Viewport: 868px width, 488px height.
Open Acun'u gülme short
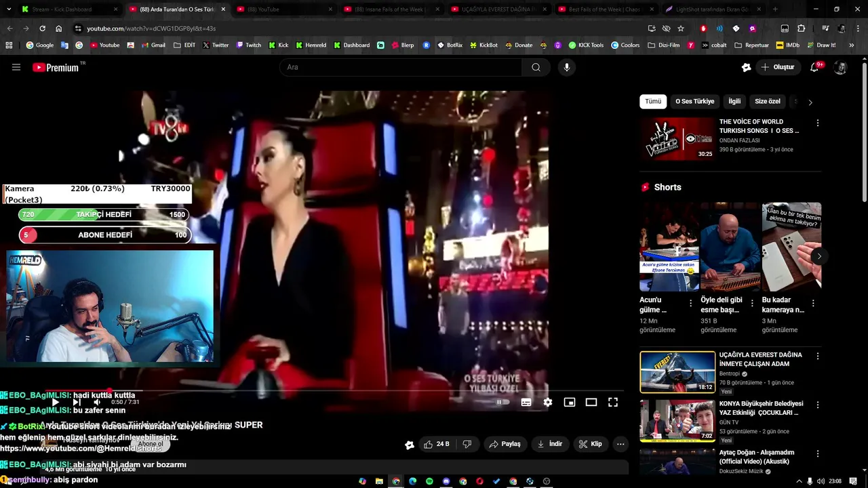click(x=669, y=247)
